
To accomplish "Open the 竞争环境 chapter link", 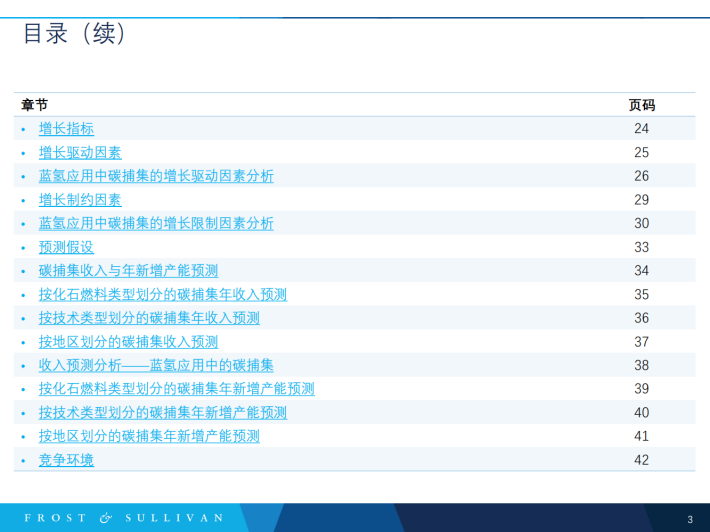I will point(66,460).
